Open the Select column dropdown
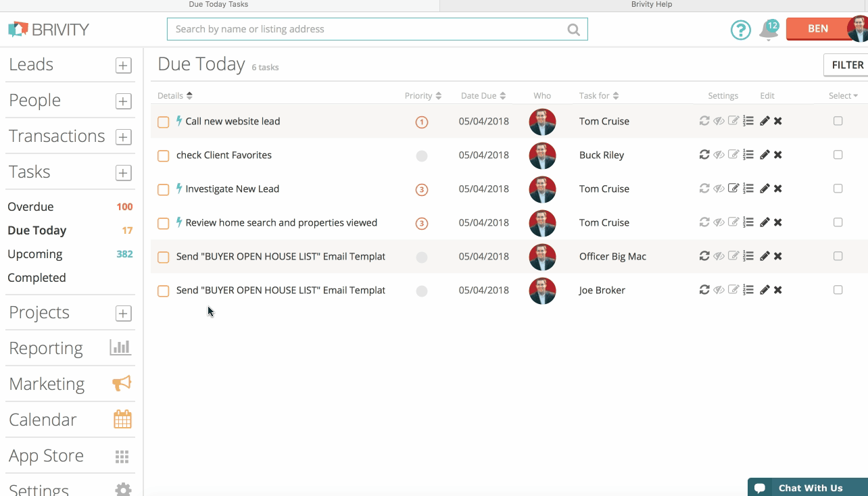This screenshot has height=496, width=868. click(x=843, y=96)
